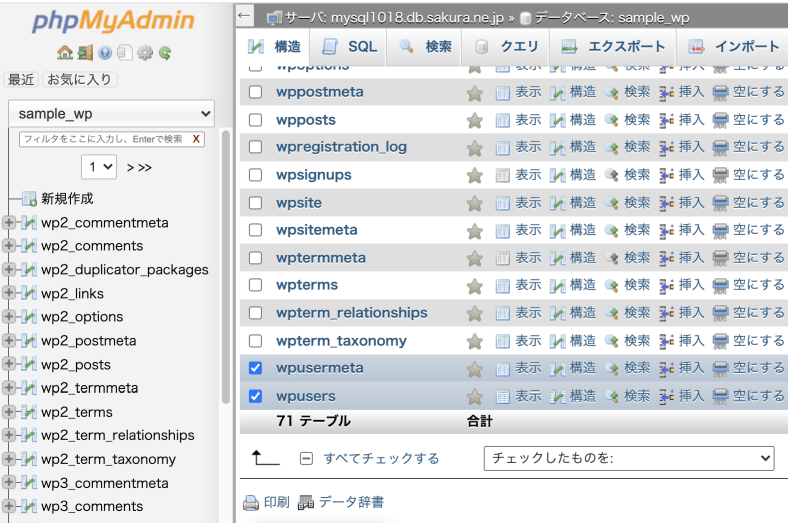Viewport: 788px width, 523px height.
Task: Click printer icon beside 印刷
Action: [x=251, y=502]
